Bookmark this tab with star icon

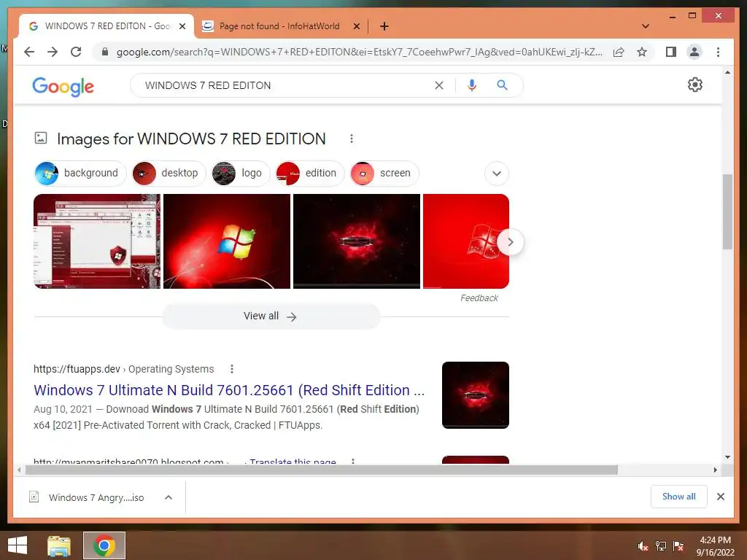642,52
